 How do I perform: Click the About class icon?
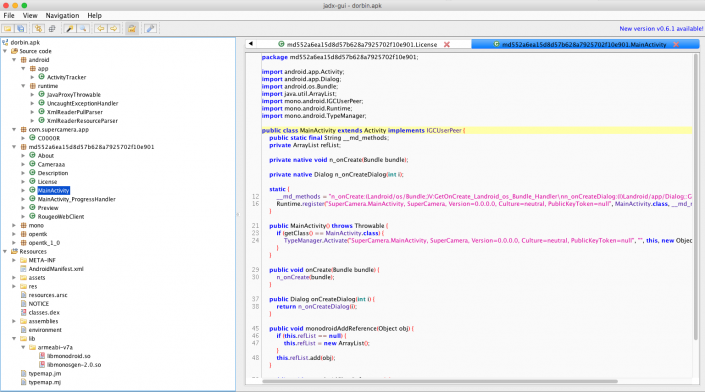point(32,155)
